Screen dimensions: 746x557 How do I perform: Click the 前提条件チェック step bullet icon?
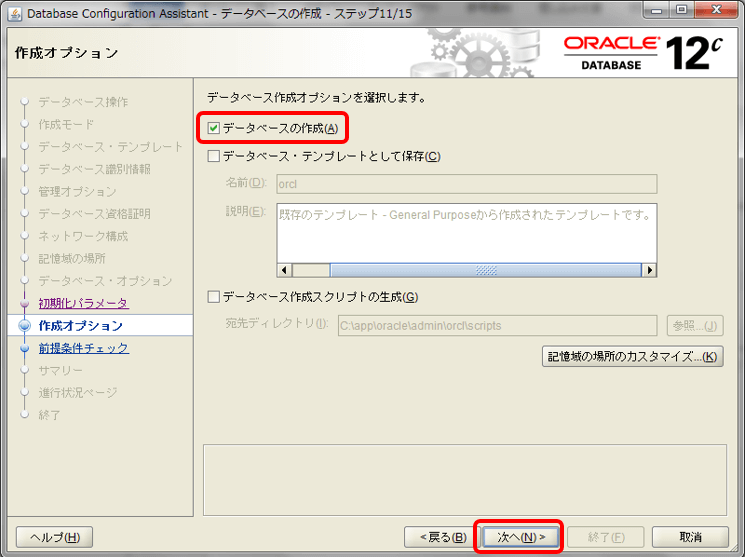point(25,348)
